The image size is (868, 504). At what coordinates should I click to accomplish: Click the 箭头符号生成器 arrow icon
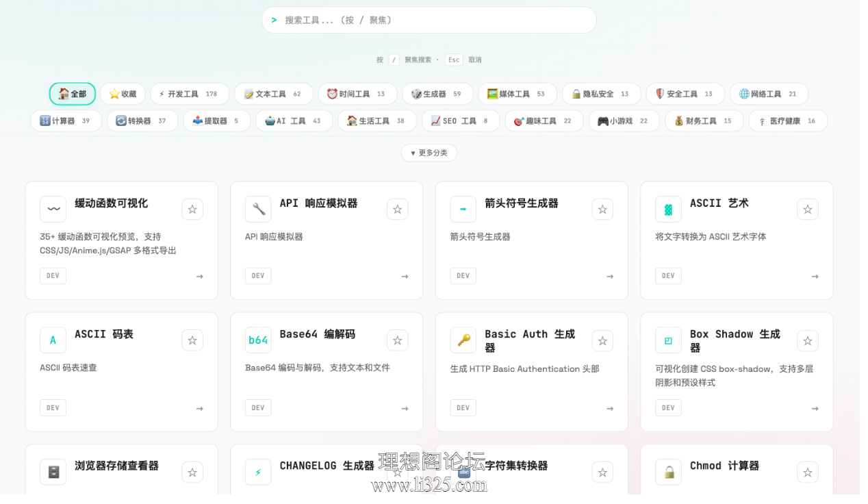pyautogui.click(x=463, y=209)
